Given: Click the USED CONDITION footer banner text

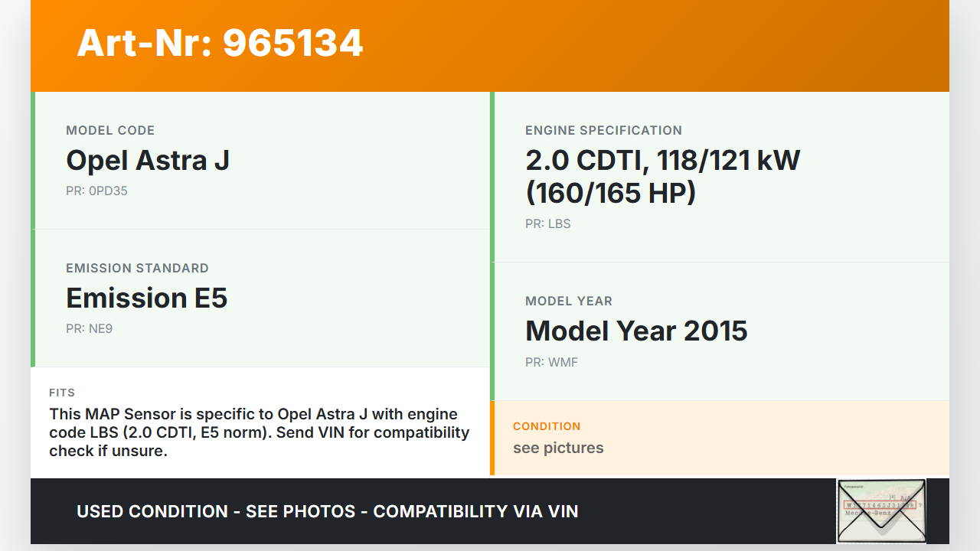Looking at the screenshot, I should [327, 511].
